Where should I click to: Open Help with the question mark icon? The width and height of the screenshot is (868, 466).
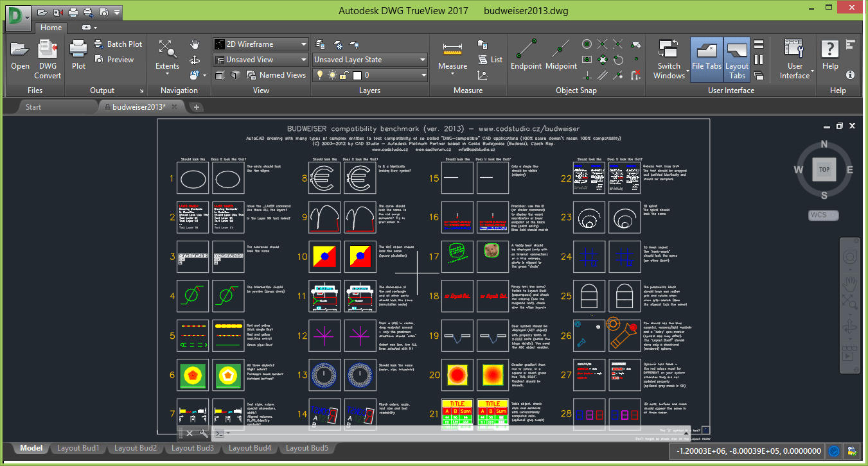coord(830,55)
